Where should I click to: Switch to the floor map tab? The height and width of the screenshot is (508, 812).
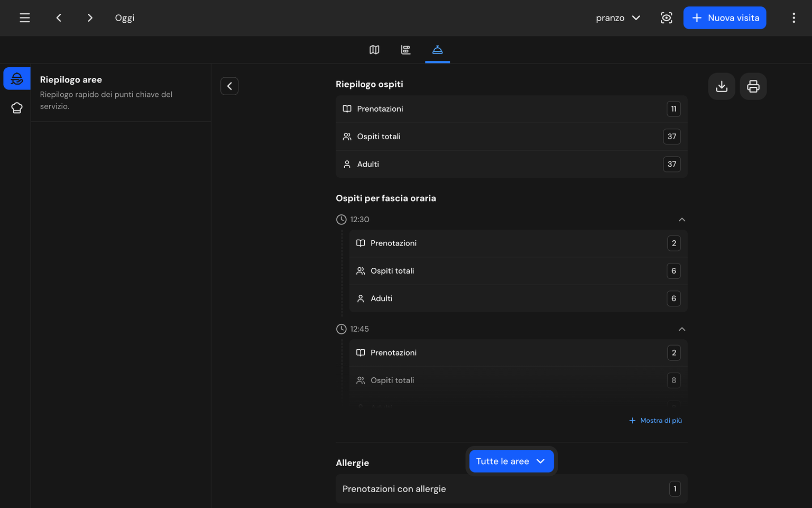(x=374, y=50)
